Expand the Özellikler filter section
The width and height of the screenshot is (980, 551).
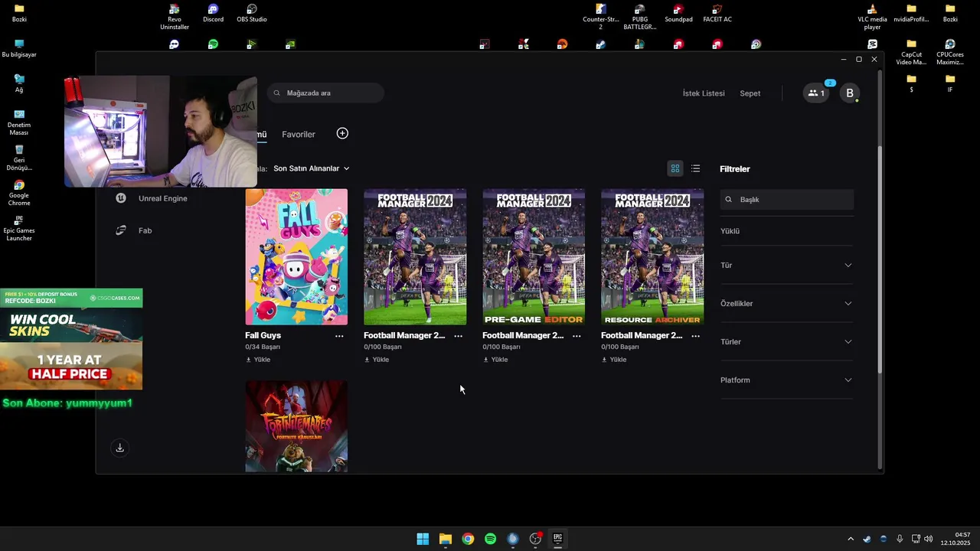(786, 303)
